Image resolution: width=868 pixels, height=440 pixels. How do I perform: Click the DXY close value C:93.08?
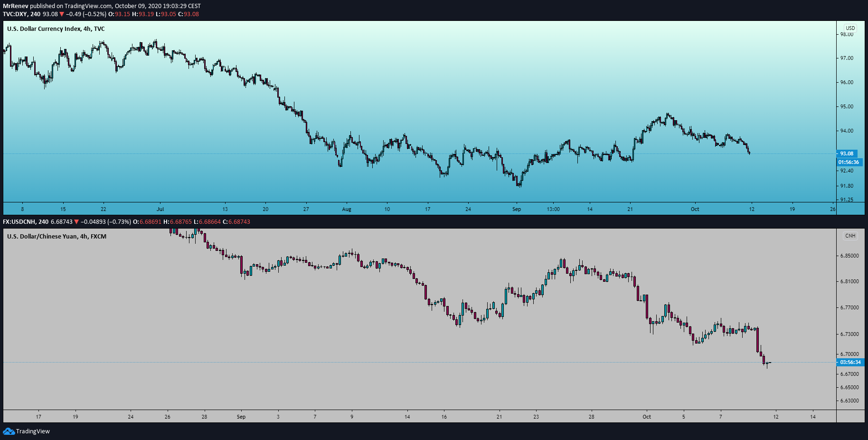pos(189,14)
